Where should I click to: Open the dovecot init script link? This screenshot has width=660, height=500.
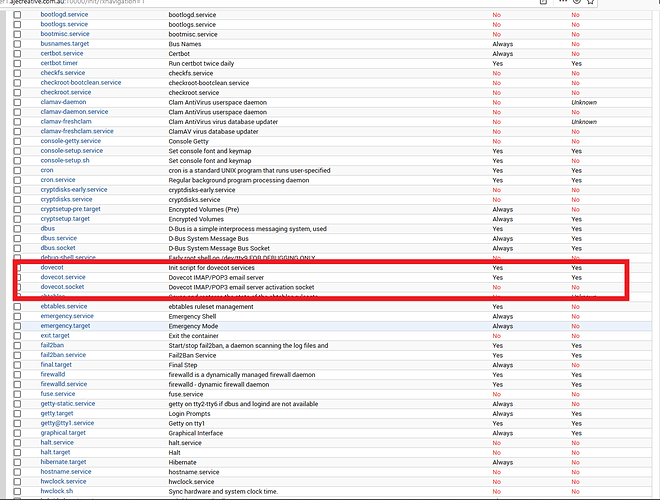coord(52,267)
